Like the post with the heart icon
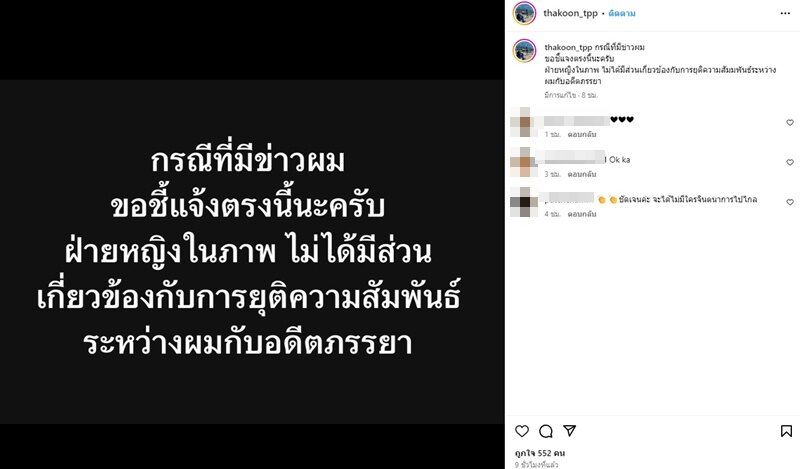Image resolution: width=800 pixels, height=469 pixels. click(522, 431)
